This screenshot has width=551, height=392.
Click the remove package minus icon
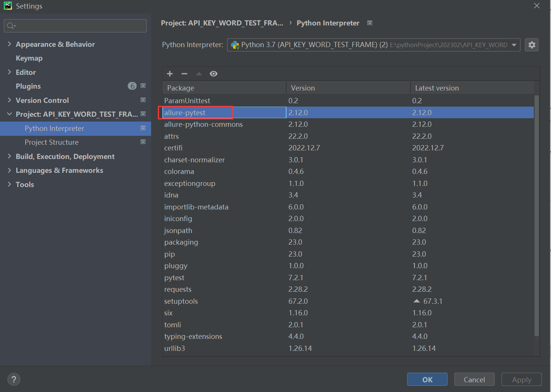click(184, 74)
